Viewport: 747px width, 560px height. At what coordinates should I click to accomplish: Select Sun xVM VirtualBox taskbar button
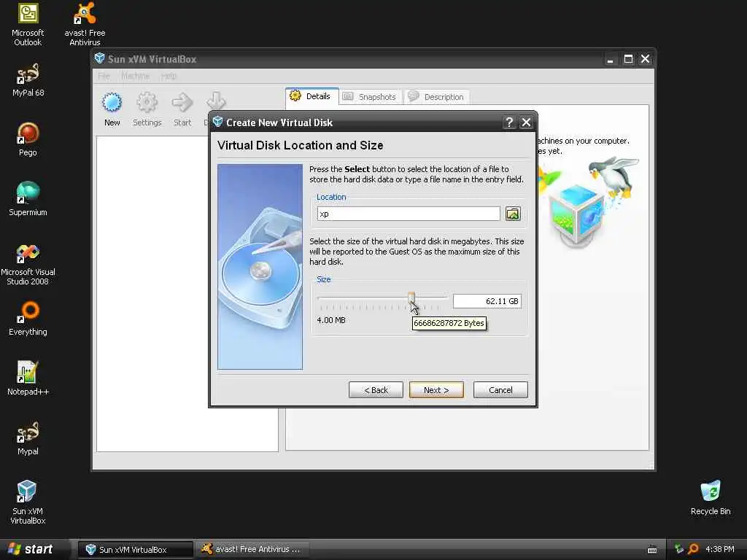click(x=136, y=550)
